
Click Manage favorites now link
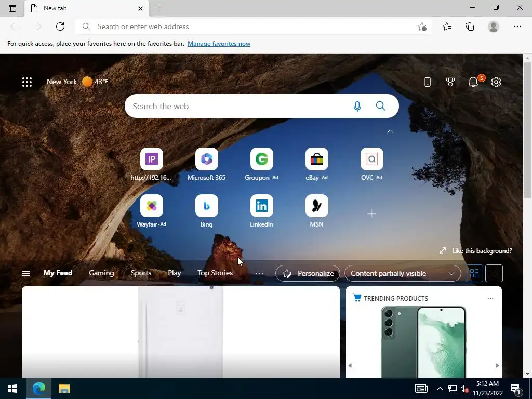click(219, 44)
